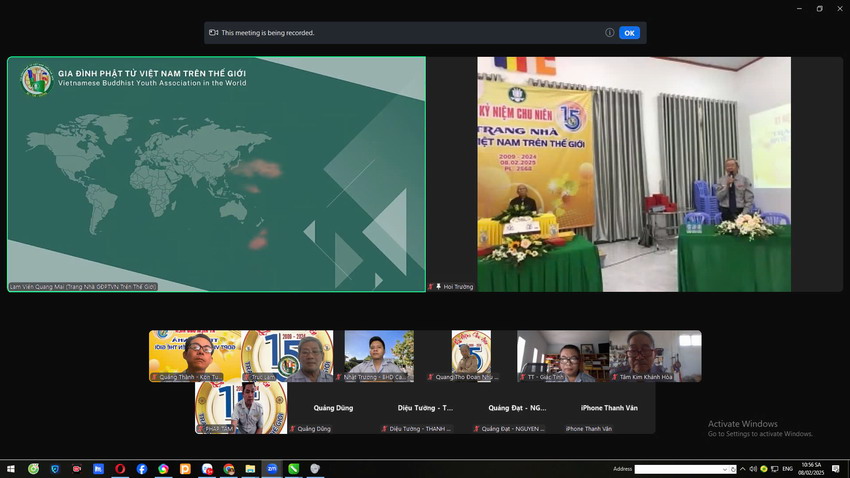Focus the taskbar Address input field
The height and width of the screenshot is (478, 850).
point(678,469)
